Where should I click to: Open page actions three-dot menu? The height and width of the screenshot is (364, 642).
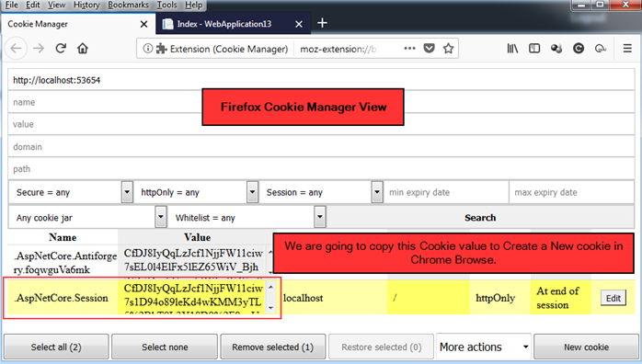(409, 49)
